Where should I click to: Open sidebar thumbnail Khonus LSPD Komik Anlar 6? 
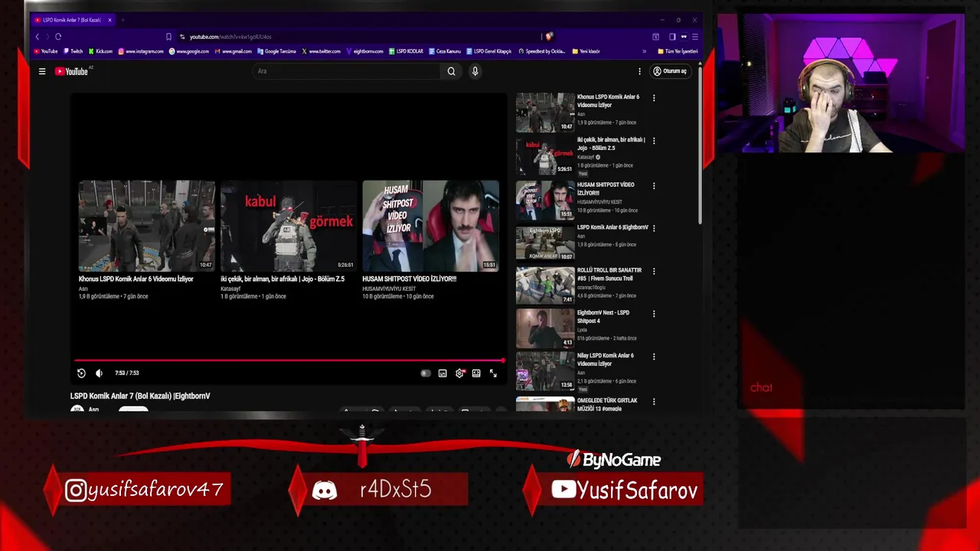pyautogui.click(x=545, y=112)
